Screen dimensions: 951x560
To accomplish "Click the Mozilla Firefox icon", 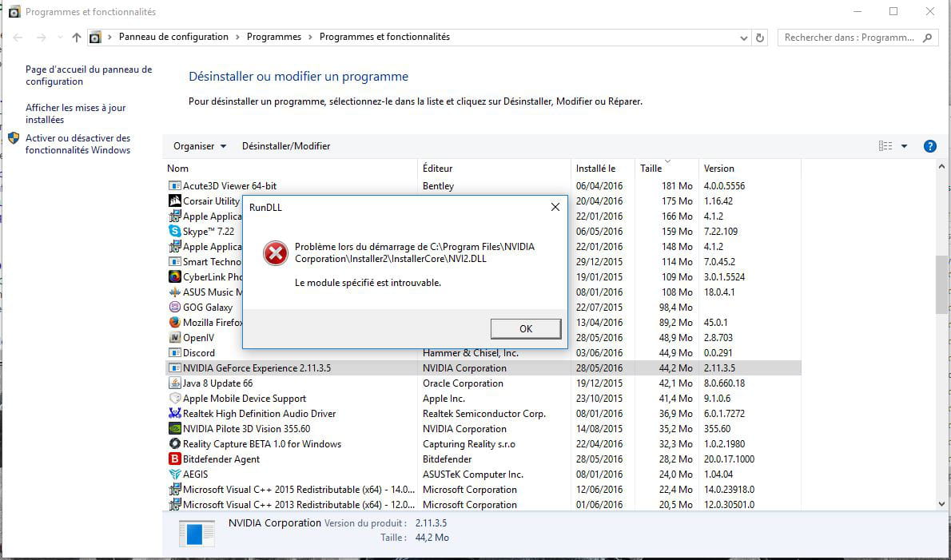I will (175, 322).
